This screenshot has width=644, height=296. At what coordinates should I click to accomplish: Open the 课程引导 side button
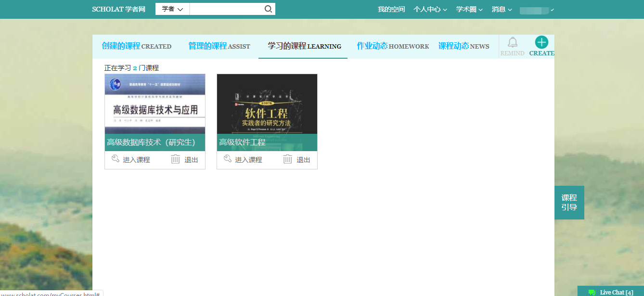click(569, 203)
